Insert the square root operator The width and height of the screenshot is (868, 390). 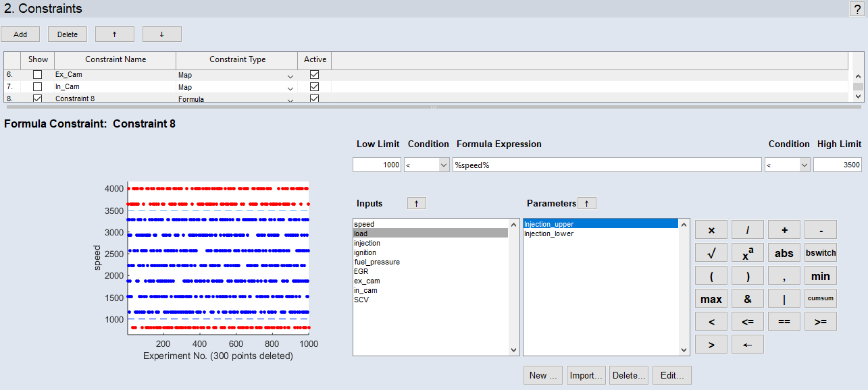coord(711,252)
